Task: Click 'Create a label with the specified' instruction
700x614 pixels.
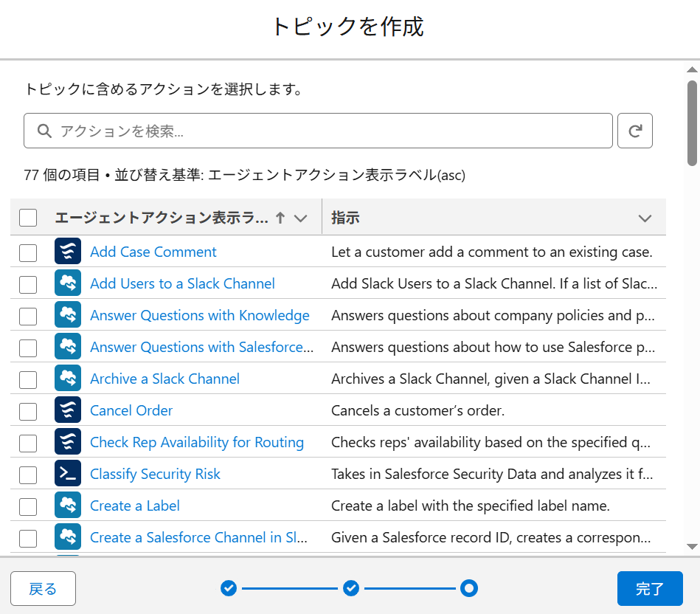Action: 471,506
